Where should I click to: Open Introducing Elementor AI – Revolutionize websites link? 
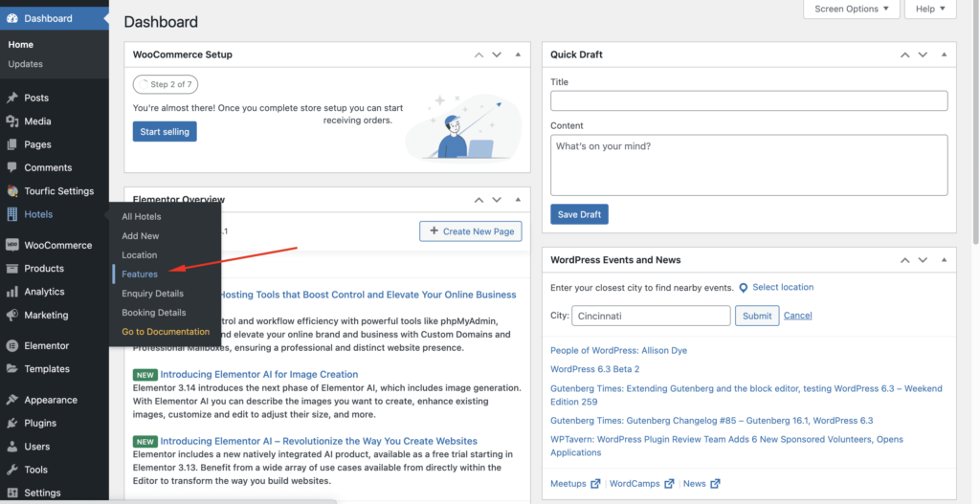pyautogui.click(x=319, y=442)
